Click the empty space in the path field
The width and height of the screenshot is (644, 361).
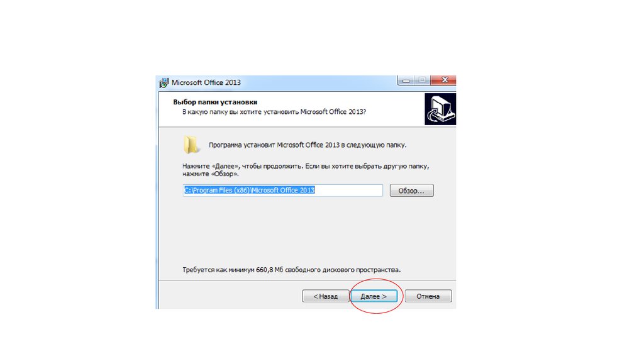[x=348, y=190]
